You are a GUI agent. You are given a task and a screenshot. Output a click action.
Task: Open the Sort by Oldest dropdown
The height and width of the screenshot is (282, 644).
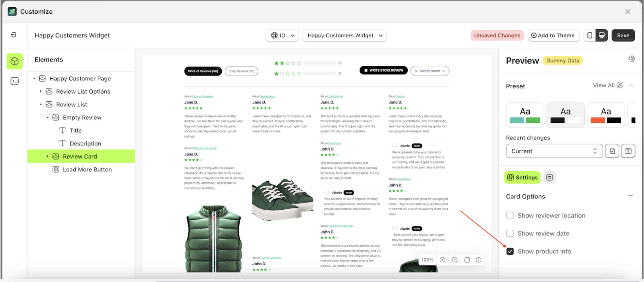coord(429,71)
